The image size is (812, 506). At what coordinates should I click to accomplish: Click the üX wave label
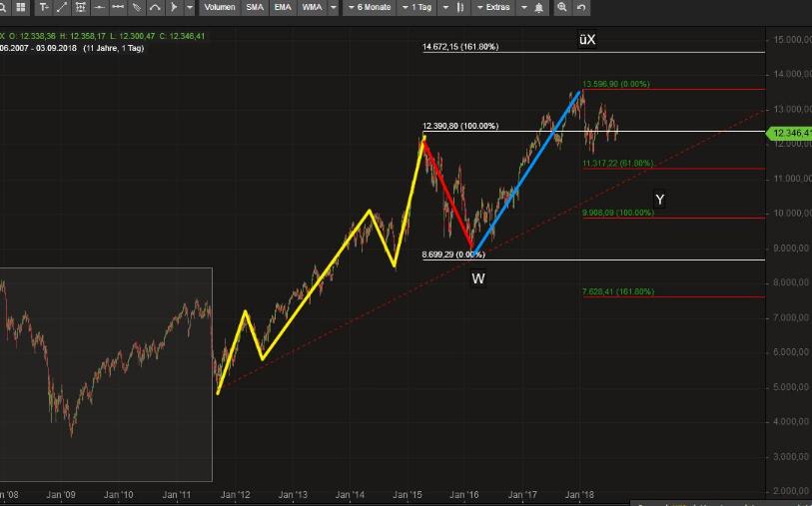586,39
